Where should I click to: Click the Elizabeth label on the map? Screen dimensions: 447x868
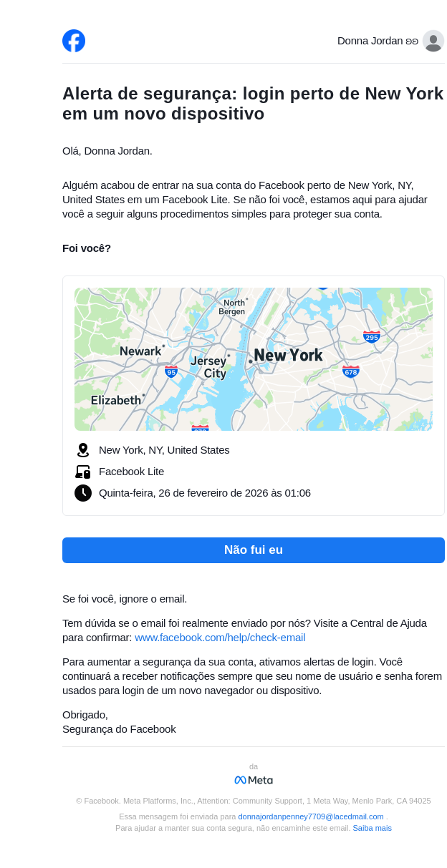coord(115,400)
